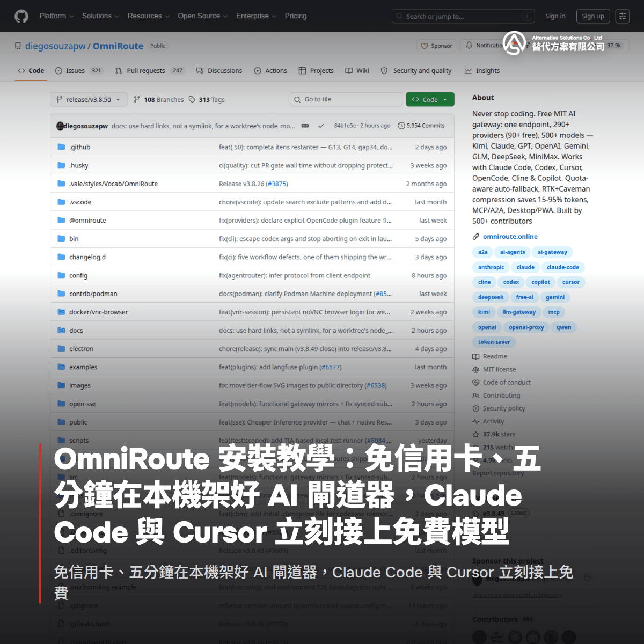The width and height of the screenshot is (644, 644).
Task: Open OmniRoute repository link
Action: pyautogui.click(x=118, y=46)
